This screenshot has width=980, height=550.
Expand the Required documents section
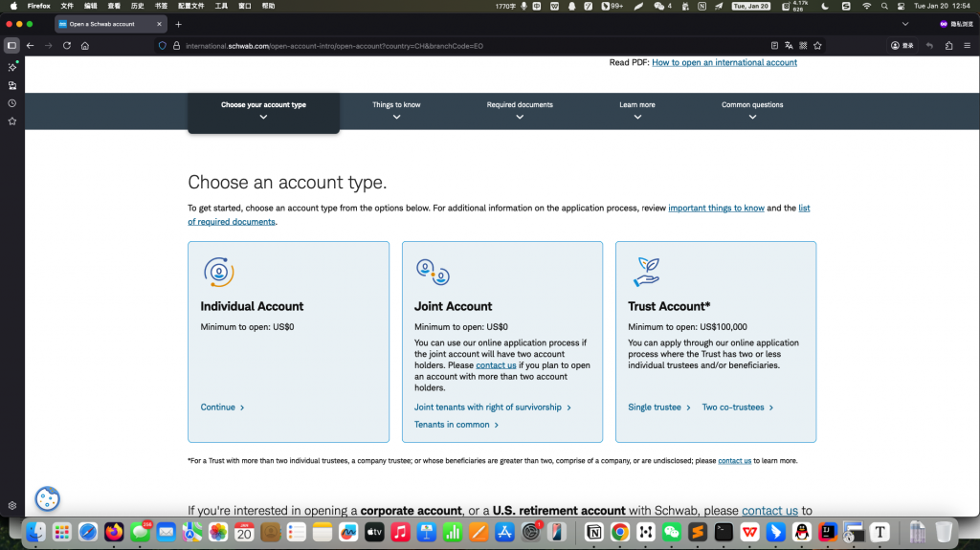click(520, 111)
